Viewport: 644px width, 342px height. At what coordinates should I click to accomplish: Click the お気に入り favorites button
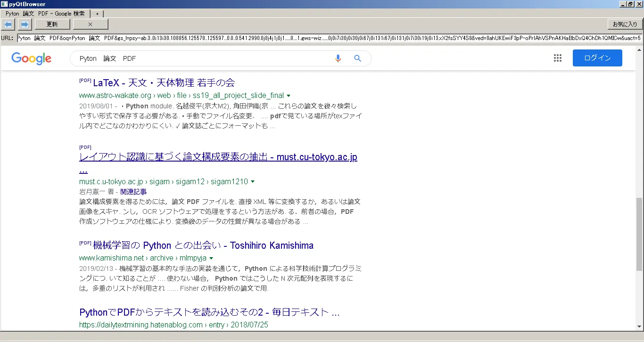point(625,24)
